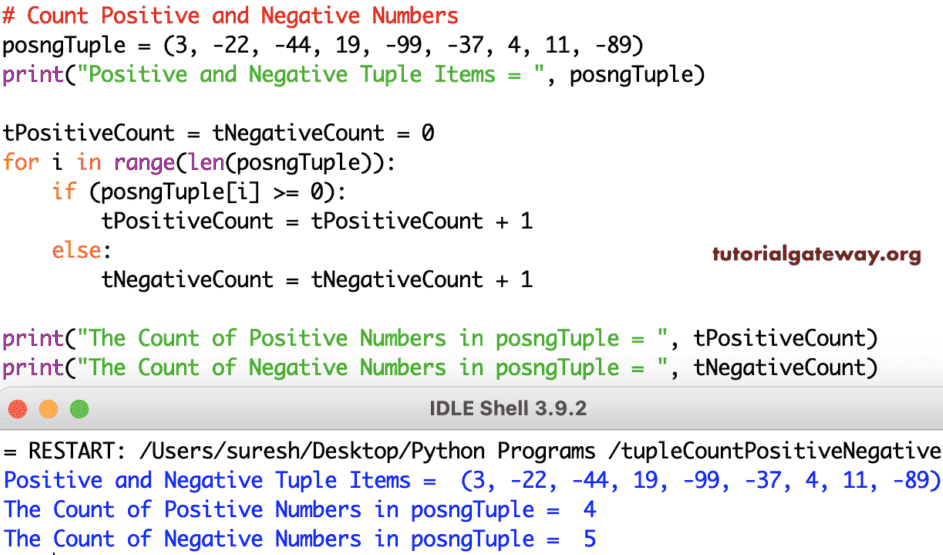Click the green zoom button of IDLE Shell
This screenshot has width=943, height=555.
click(x=79, y=409)
